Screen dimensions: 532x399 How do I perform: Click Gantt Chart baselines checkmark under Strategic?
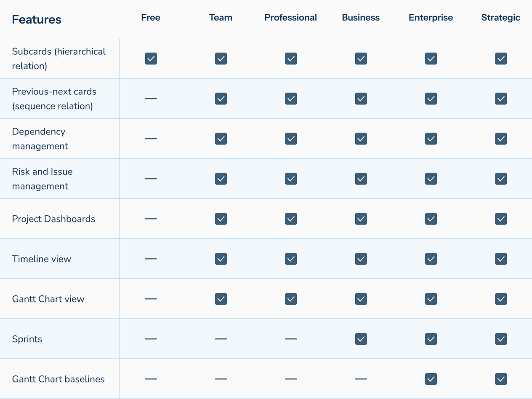point(501,379)
